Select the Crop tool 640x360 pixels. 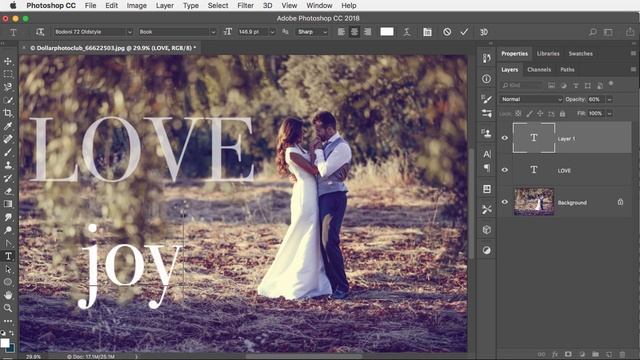[8, 113]
